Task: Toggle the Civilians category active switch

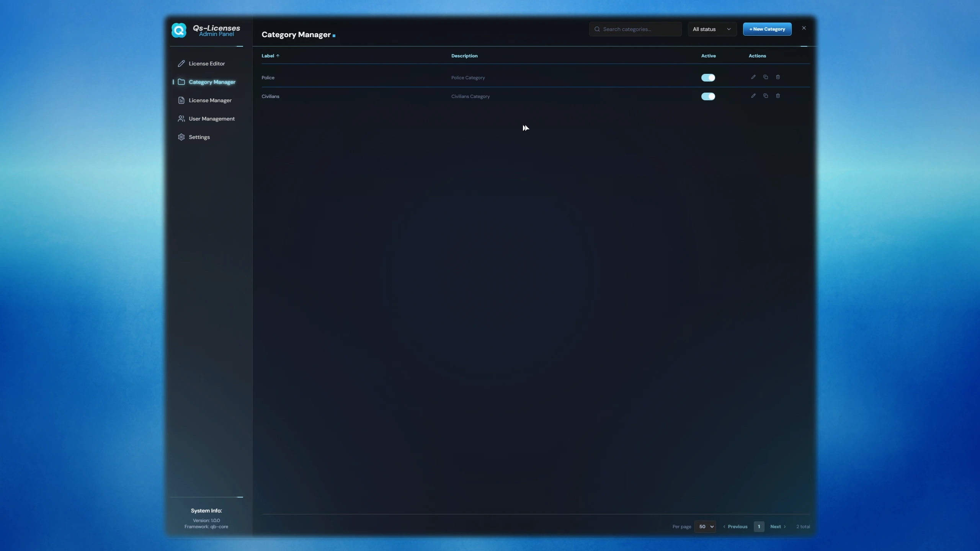Action: tap(708, 96)
